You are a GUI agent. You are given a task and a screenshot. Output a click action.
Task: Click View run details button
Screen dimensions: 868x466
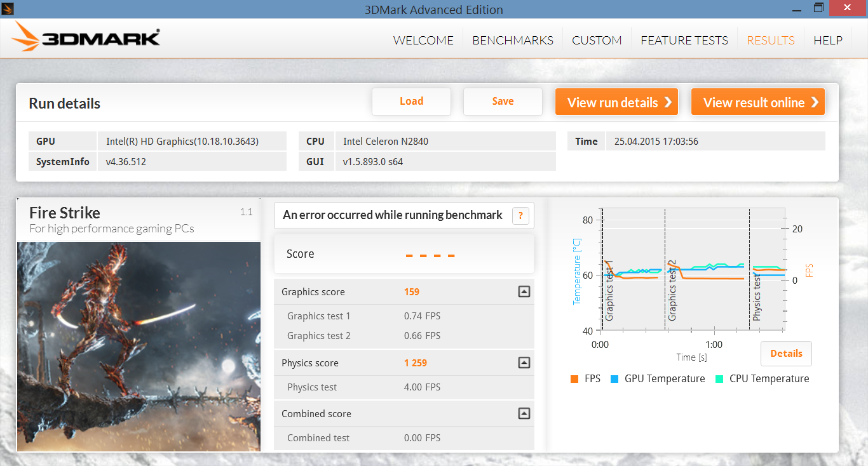pyautogui.click(x=616, y=102)
